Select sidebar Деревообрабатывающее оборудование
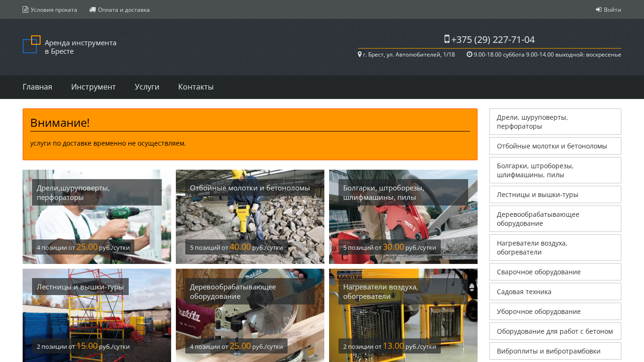This screenshot has width=644, height=362. click(555, 219)
